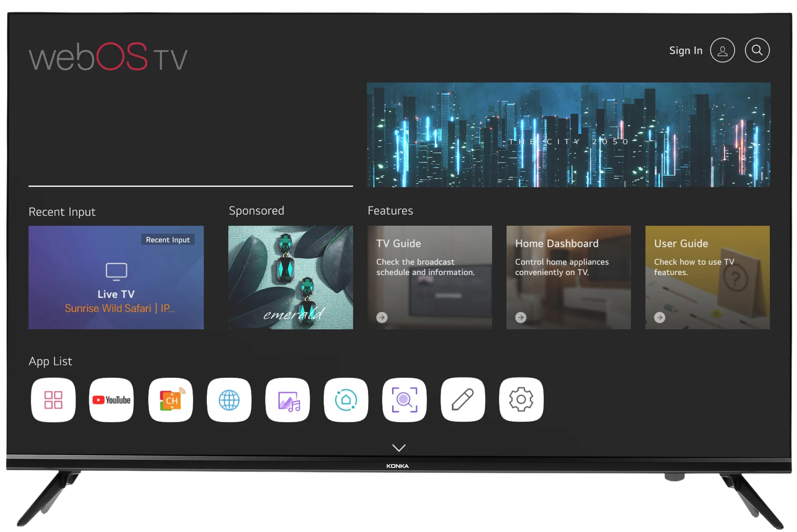Viewport: 797px width, 532px height.
Task: Click the Recent Input badge label
Action: coord(168,240)
